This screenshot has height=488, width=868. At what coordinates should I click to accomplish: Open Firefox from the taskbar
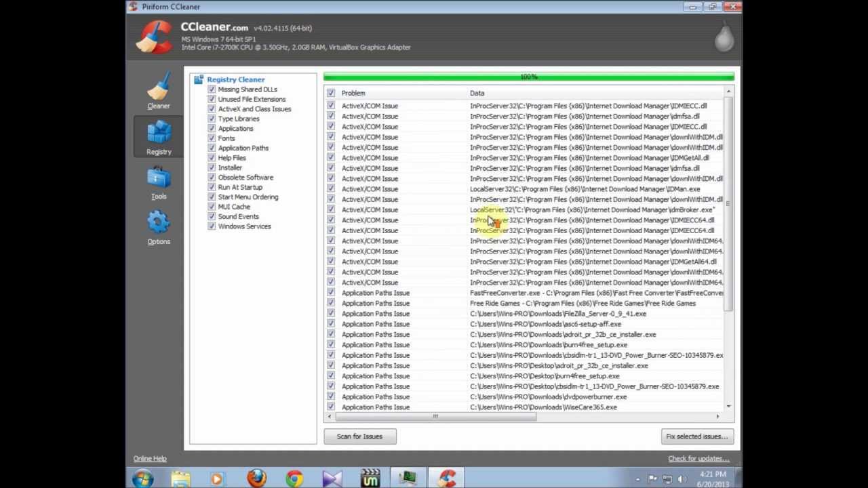point(256,479)
